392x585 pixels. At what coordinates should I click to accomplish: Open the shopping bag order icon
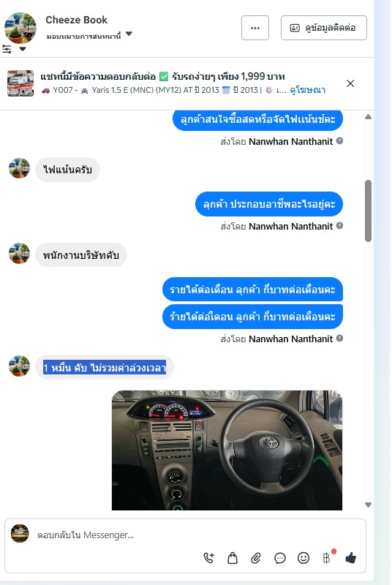pyautogui.click(x=233, y=558)
